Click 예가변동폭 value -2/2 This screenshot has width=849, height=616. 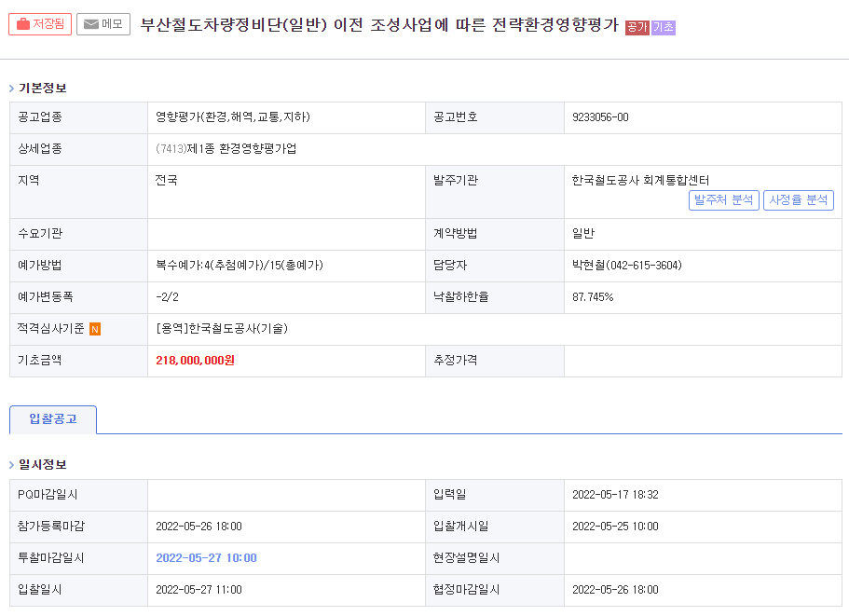(168, 297)
